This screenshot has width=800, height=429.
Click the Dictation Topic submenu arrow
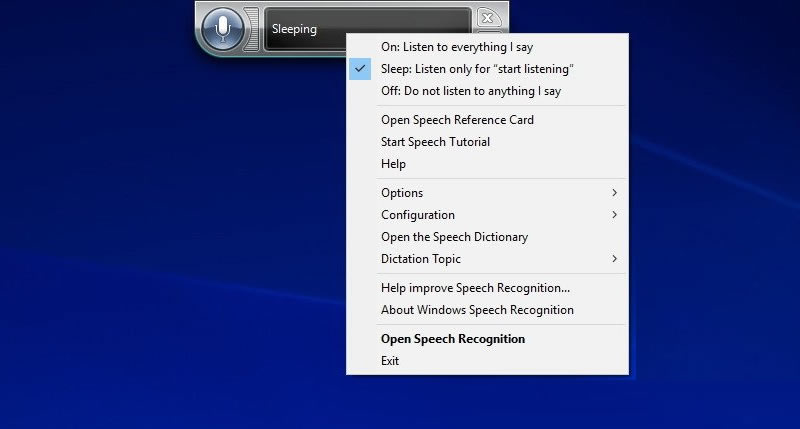click(614, 259)
